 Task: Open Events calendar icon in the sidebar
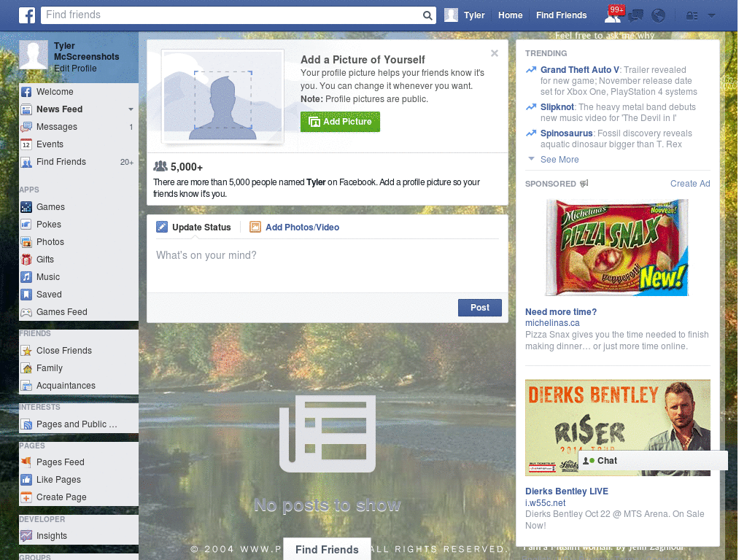click(27, 144)
